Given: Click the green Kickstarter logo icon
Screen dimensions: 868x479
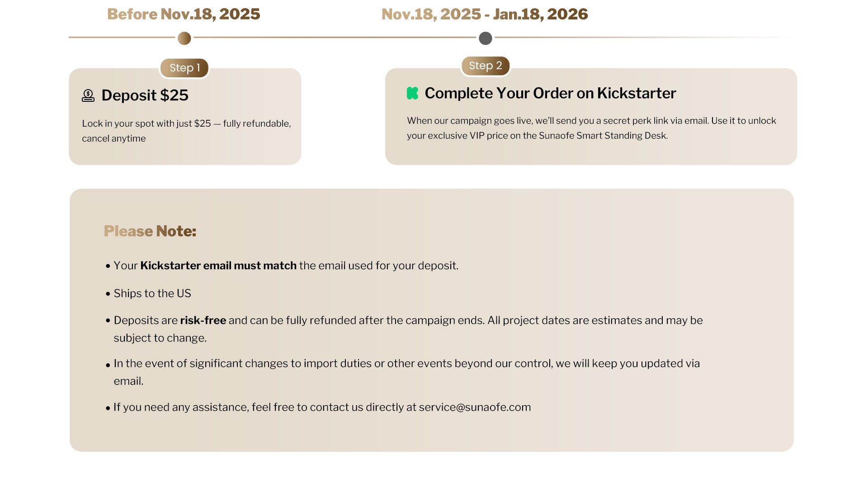Looking at the screenshot, I should tap(412, 93).
